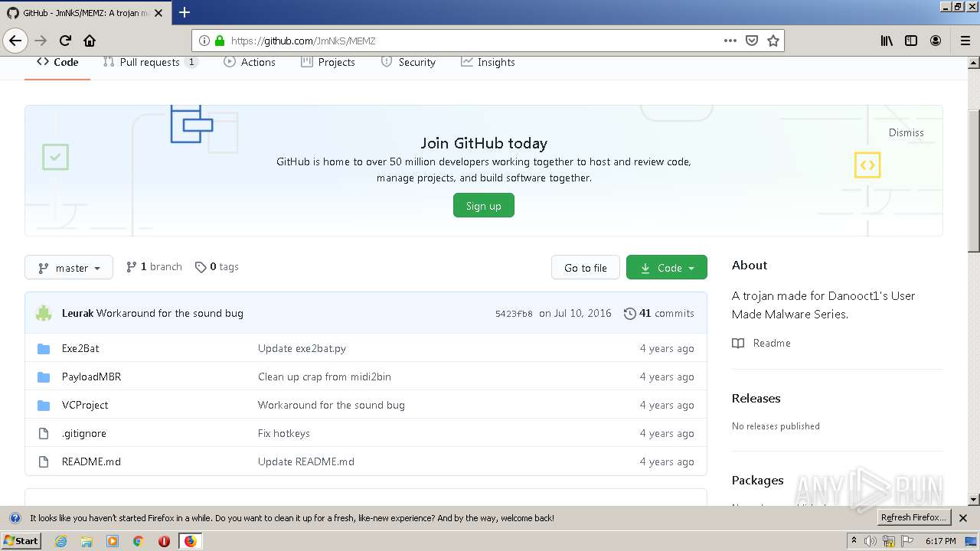This screenshot has height=551, width=980.
Task: Open page actions three-dots menu
Action: (730, 41)
